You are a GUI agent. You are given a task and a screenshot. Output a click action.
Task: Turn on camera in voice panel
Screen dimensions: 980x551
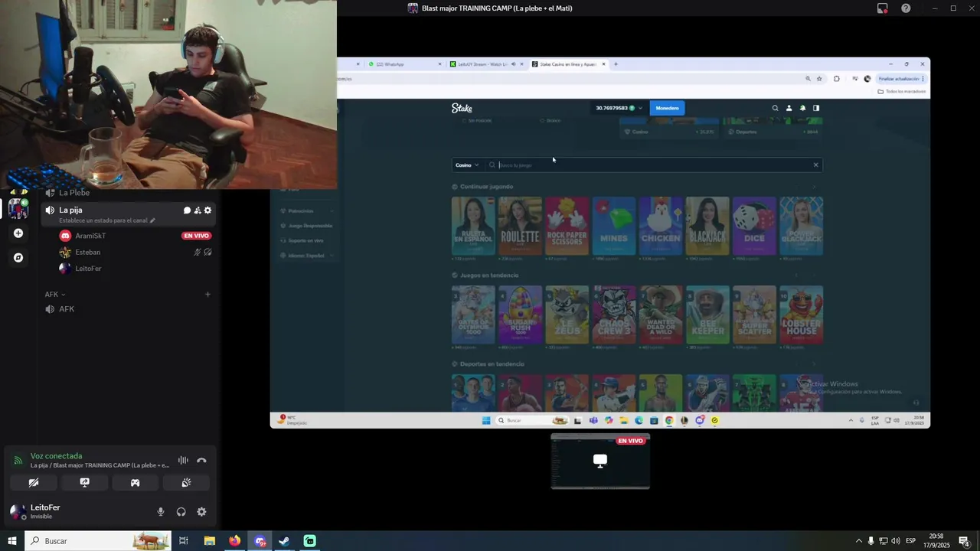pos(33,483)
